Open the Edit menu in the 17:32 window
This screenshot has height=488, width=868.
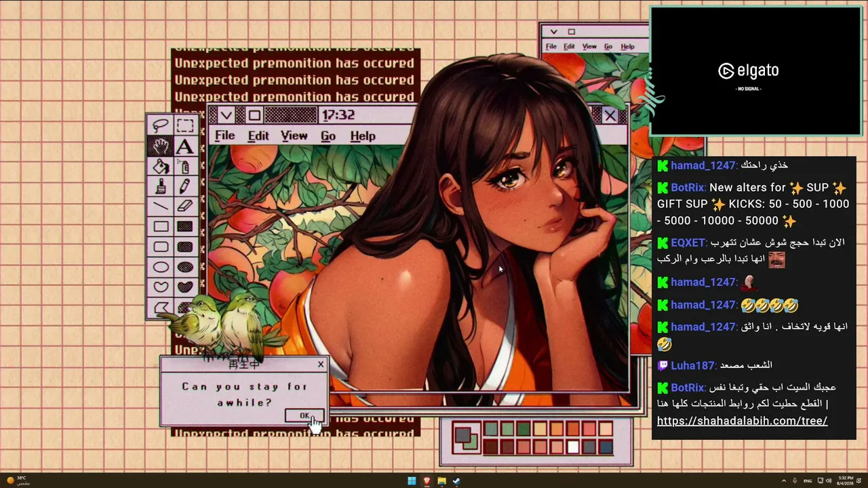[258, 136]
